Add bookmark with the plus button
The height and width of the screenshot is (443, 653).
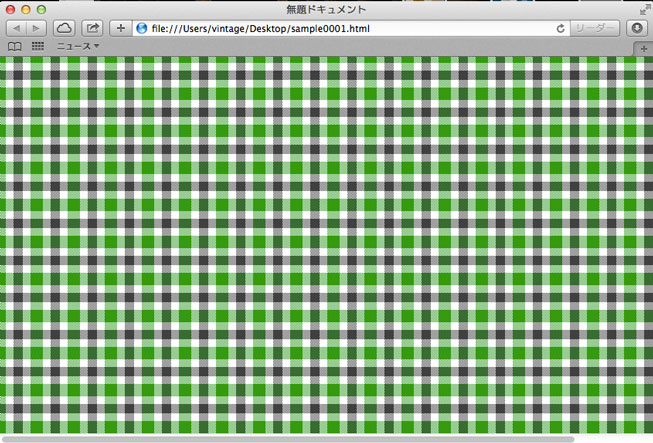121,28
